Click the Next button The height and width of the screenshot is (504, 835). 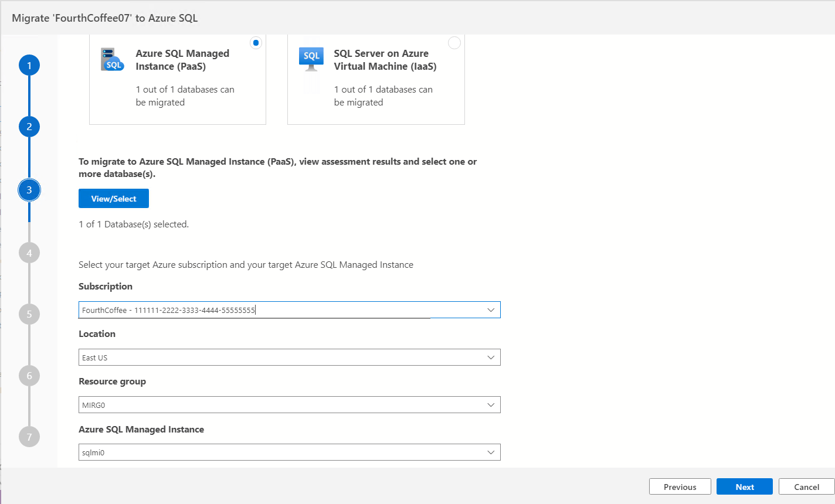pyautogui.click(x=745, y=487)
